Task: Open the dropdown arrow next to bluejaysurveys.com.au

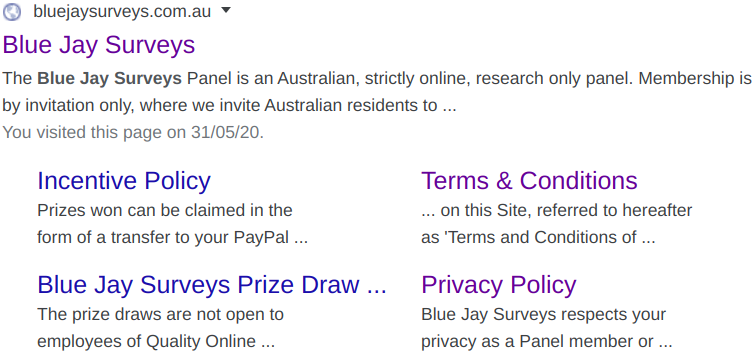Action: point(225,11)
